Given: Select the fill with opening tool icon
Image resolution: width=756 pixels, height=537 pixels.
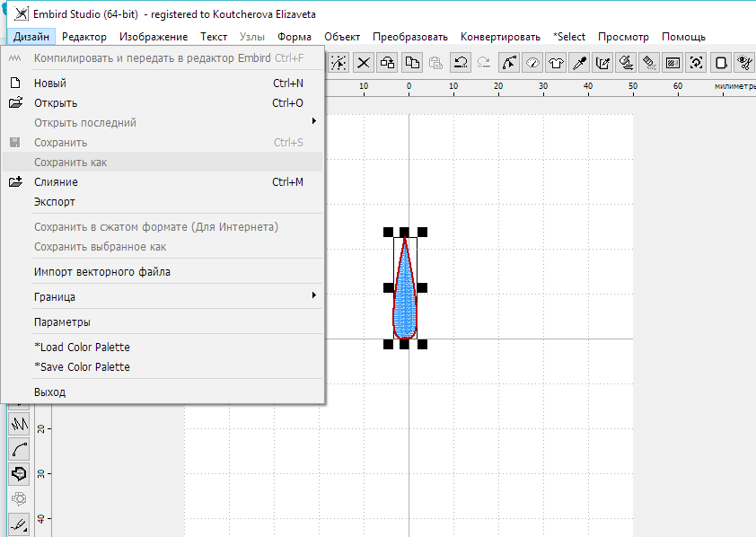Looking at the screenshot, I should [19, 474].
